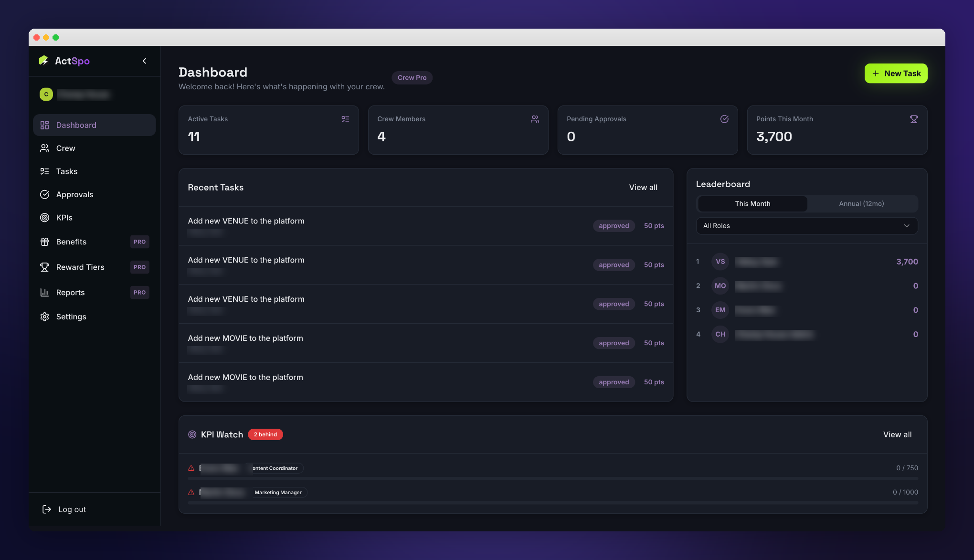Click the VS avatar in leaderboard
The width and height of the screenshot is (974, 560).
pyautogui.click(x=720, y=262)
